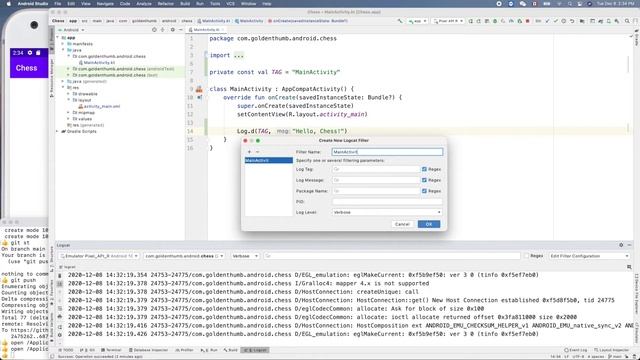Toggle Regex checkbox for Log Tag

[424, 169]
